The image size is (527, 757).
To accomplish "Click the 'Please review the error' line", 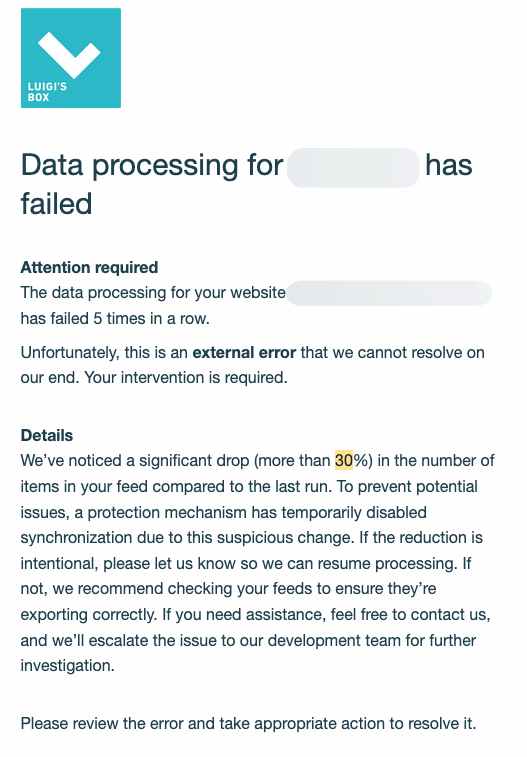I will tap(249, 724).
